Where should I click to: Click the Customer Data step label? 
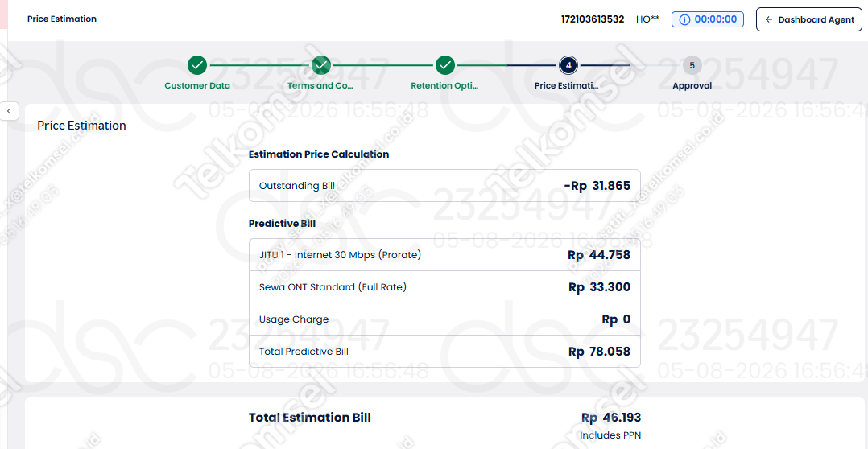point(197,86)
